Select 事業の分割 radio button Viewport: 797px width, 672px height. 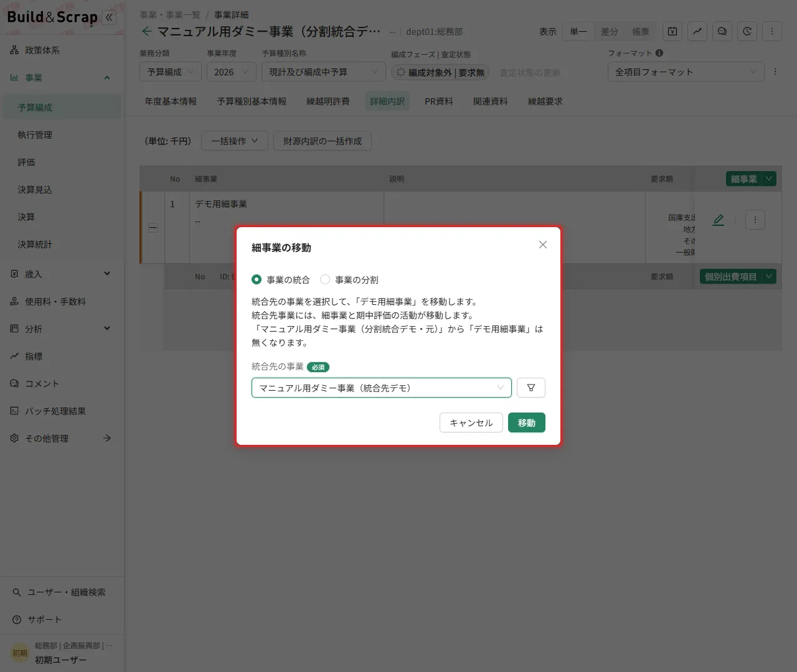pyautogui.click(x=325, y=279)
